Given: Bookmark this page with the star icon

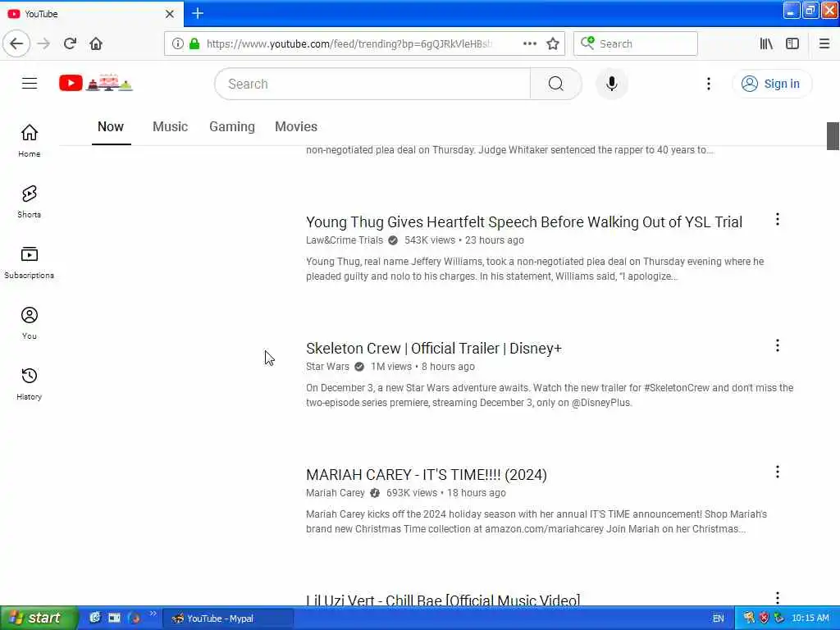Looking at the screenshot, I should 553,43.
